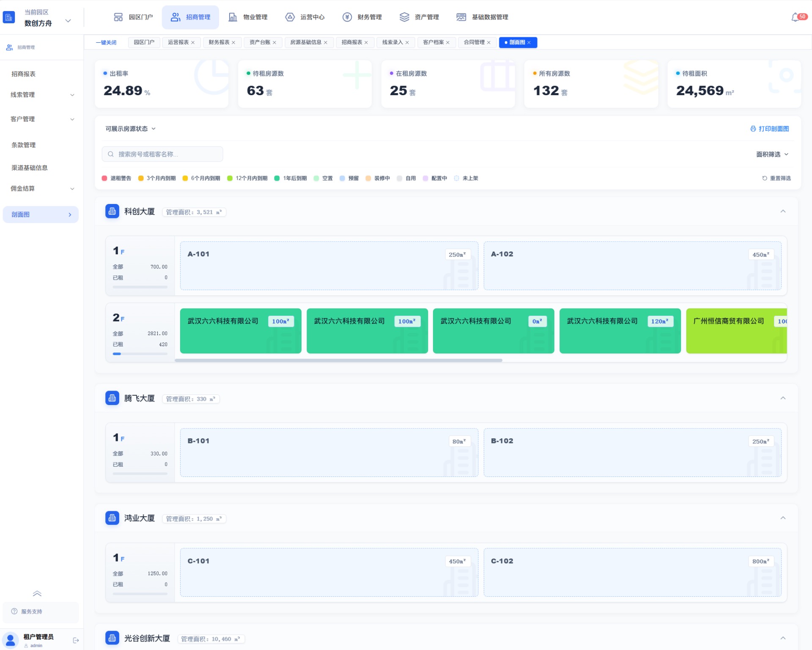
Task: Click the 科创大厦 building icon
Action: [x=112, y=211]
